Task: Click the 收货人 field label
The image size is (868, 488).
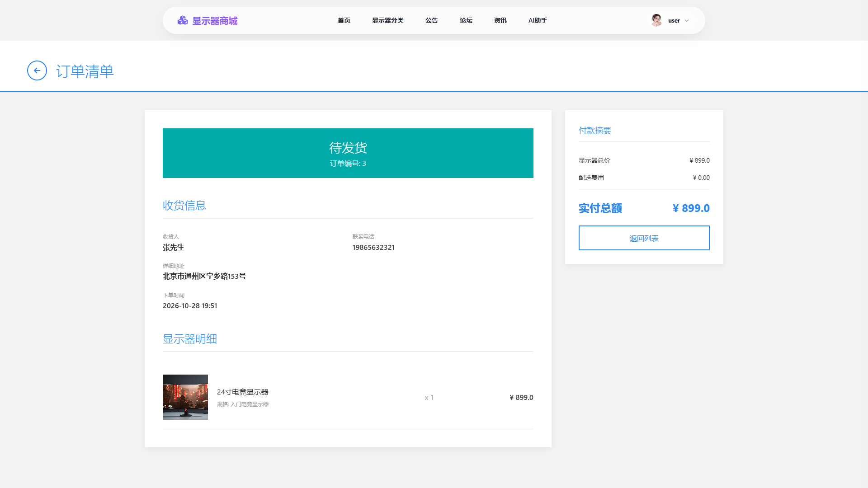Action: coord(171,237)
